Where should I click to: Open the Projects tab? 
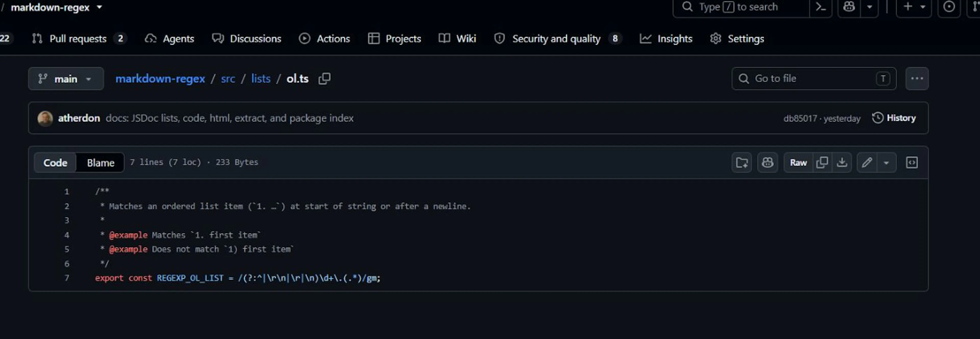click(395, 38)
